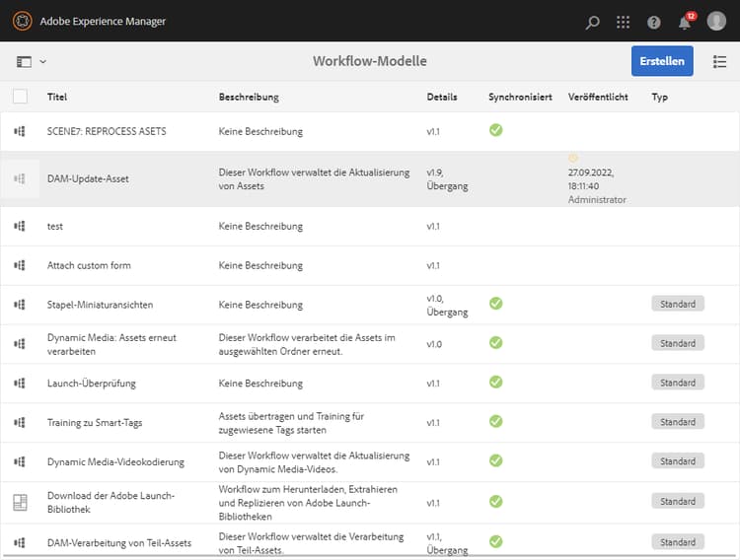Sort by the Titel column header
Viewport: 740px width, 560px height.
pos(57,97)
